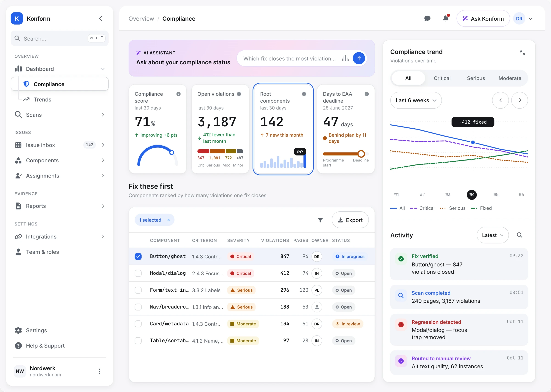Image resolution: width=551 pixels, height=392 pixels.
Task: Focus the sidebar Search field
Action: pyautogui.click(x=60, y=38)
